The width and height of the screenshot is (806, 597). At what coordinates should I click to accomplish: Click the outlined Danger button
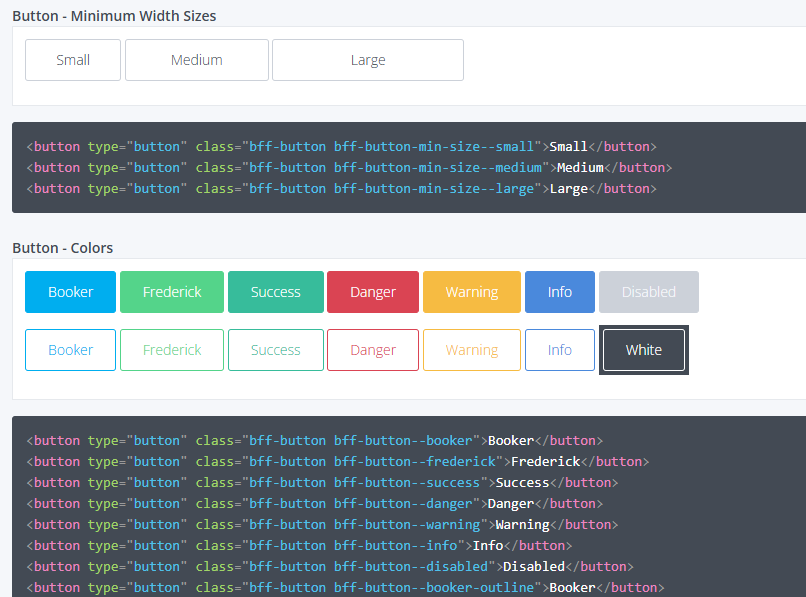tap(373, 350)
